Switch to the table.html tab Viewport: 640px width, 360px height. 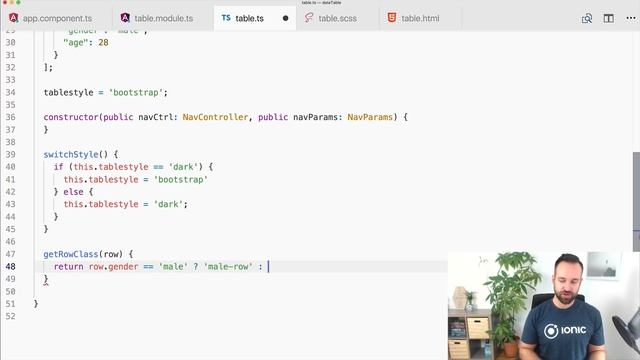(x=420, y=18)
